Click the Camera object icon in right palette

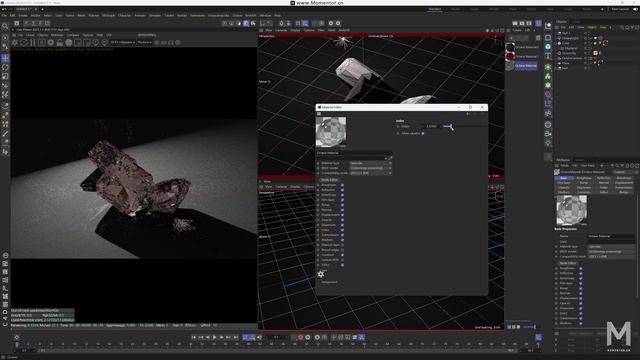pyautogui.click(x=548, y=134)
